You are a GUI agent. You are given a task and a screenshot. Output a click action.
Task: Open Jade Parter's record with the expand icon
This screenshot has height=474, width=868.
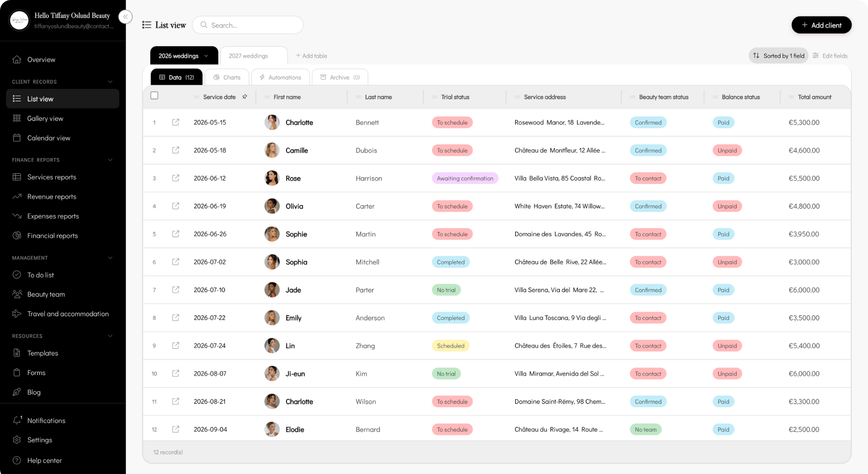176,290
